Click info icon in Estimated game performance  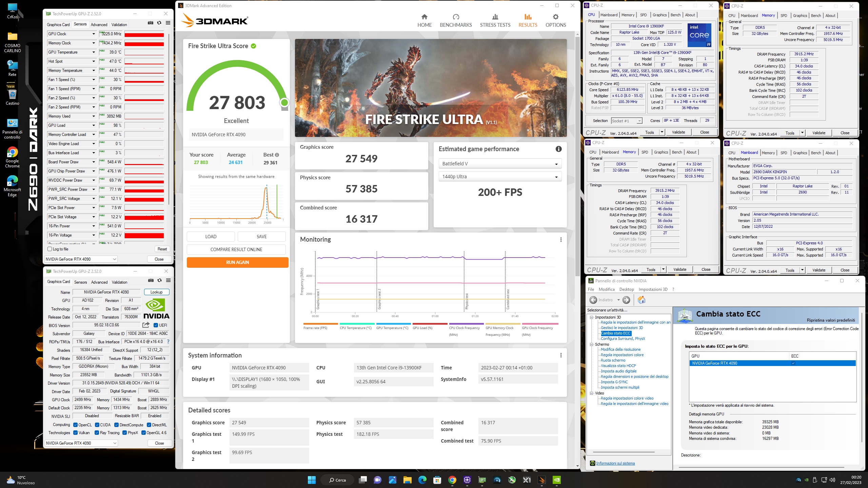tap(558, 149)
